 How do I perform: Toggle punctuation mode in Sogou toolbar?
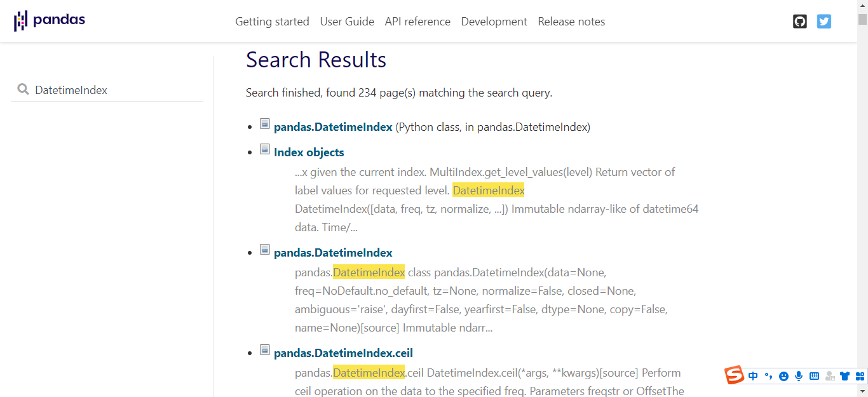coord(768,375)
